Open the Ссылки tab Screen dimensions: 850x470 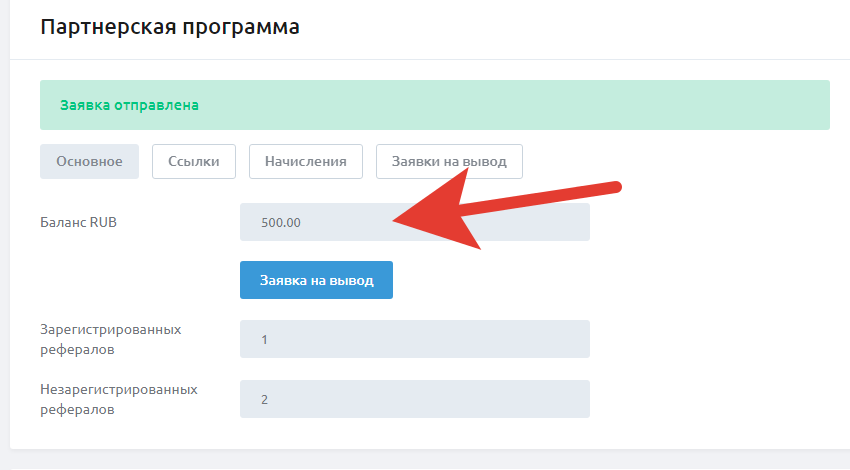(194, 162)
